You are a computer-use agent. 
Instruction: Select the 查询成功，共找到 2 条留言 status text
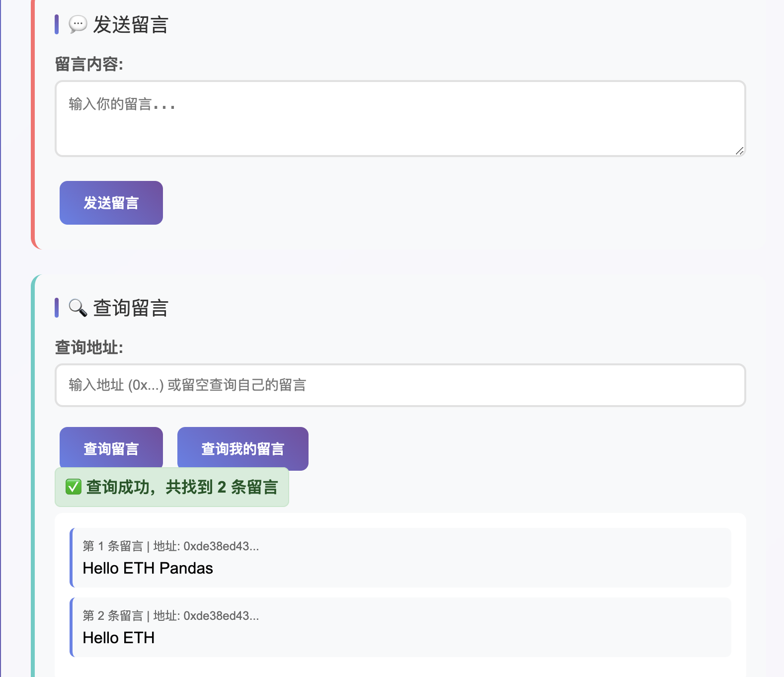pos(182,487)
